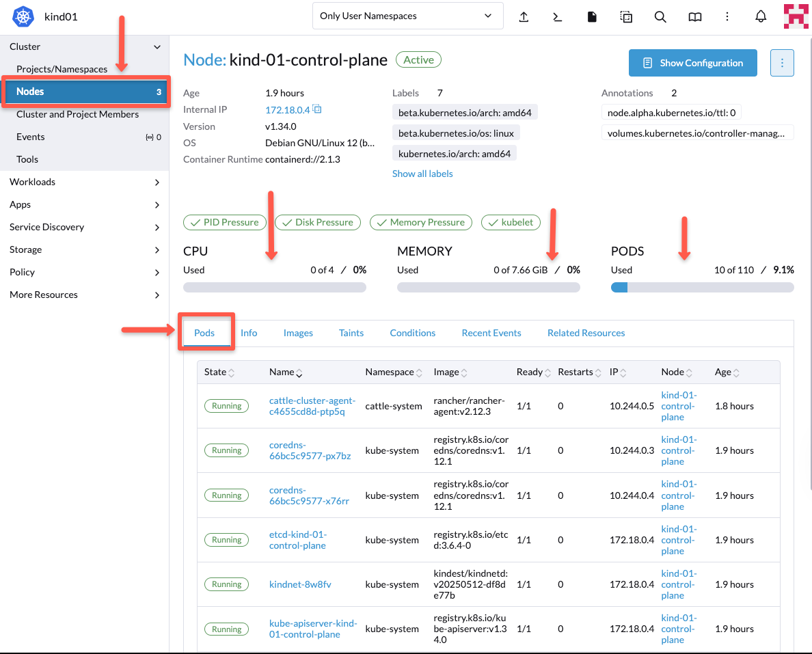Click the PODS usage progress bar
The width and height of the screenshot is (812, 654).
(702, 287)
